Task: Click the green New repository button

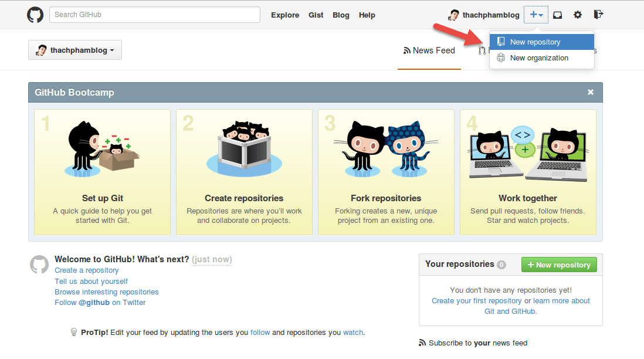Action: [x=559, y=265]
